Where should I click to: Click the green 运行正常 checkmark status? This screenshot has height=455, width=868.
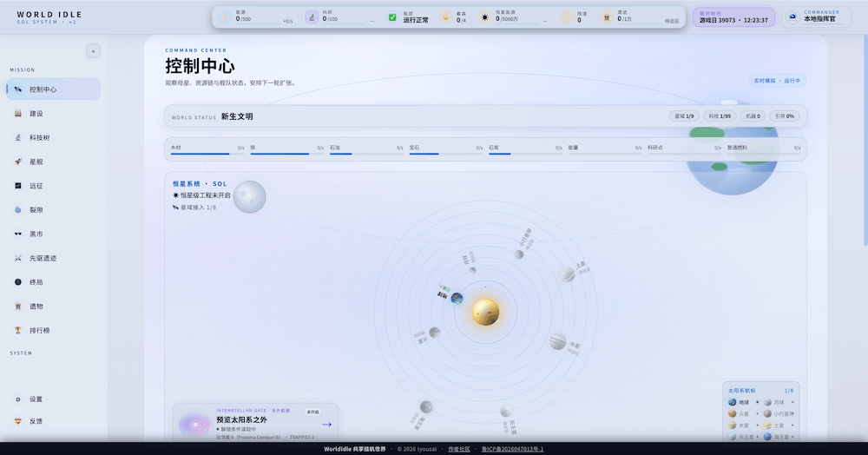(392, 17)
